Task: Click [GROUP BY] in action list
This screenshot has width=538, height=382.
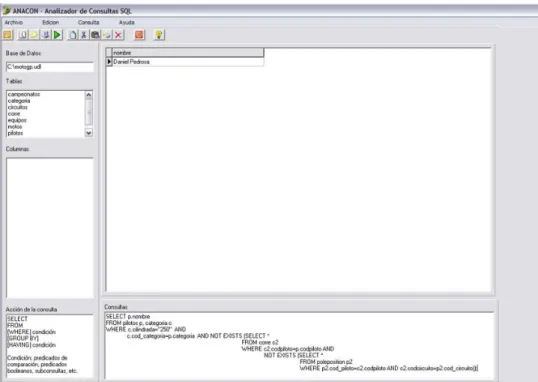Action: coord(23,338)
